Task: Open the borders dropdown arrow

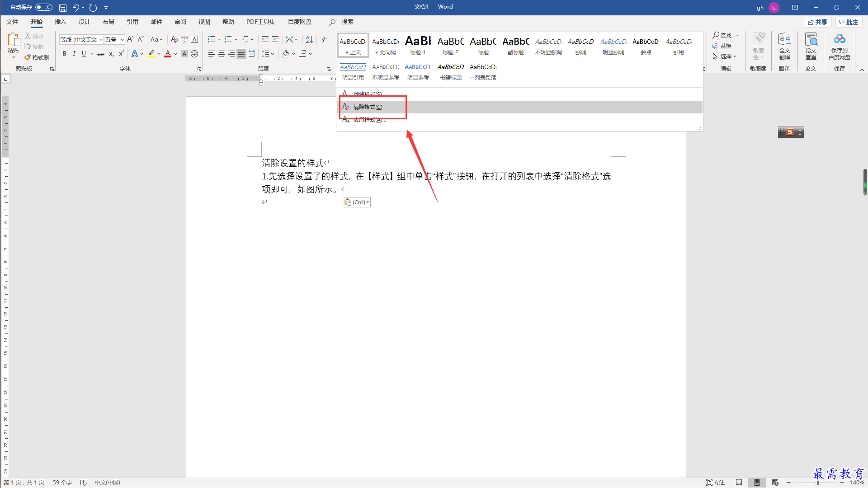Action: (311, 54)
